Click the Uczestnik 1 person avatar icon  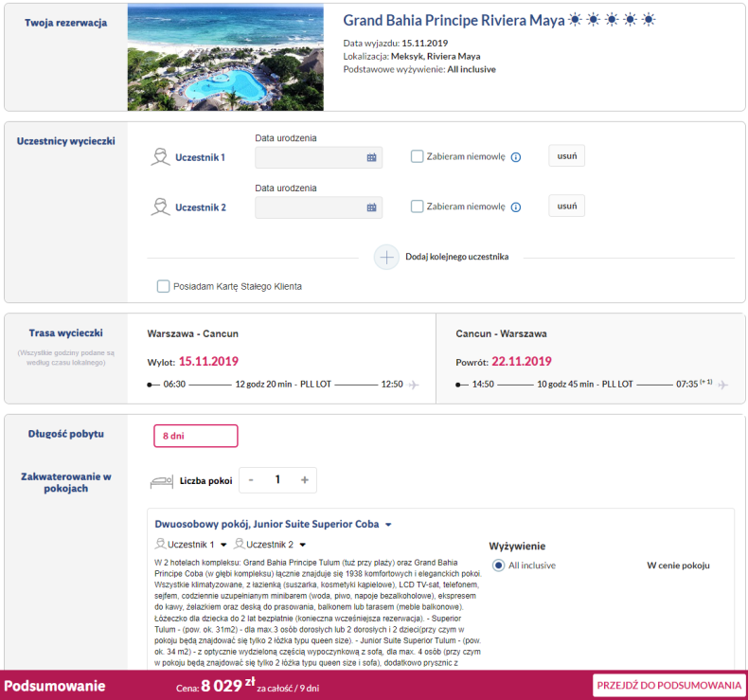pyautogui.click(x=160, y=157)
